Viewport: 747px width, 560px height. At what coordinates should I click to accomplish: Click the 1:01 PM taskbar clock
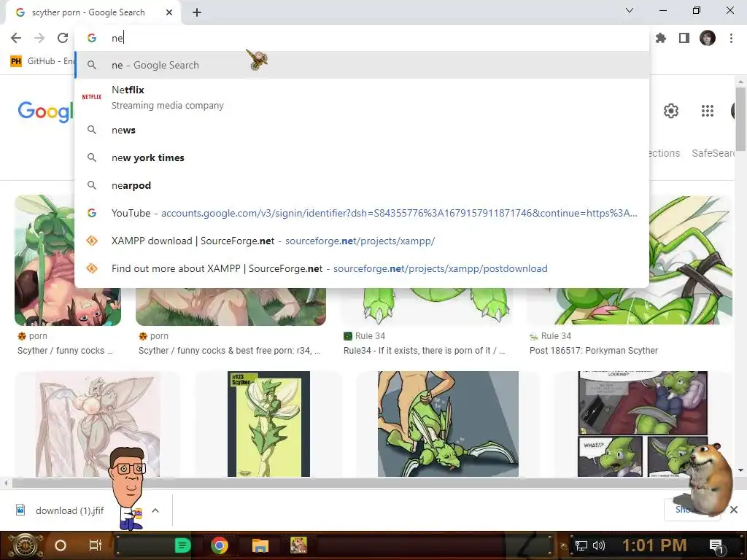click(x=654, y=545)
